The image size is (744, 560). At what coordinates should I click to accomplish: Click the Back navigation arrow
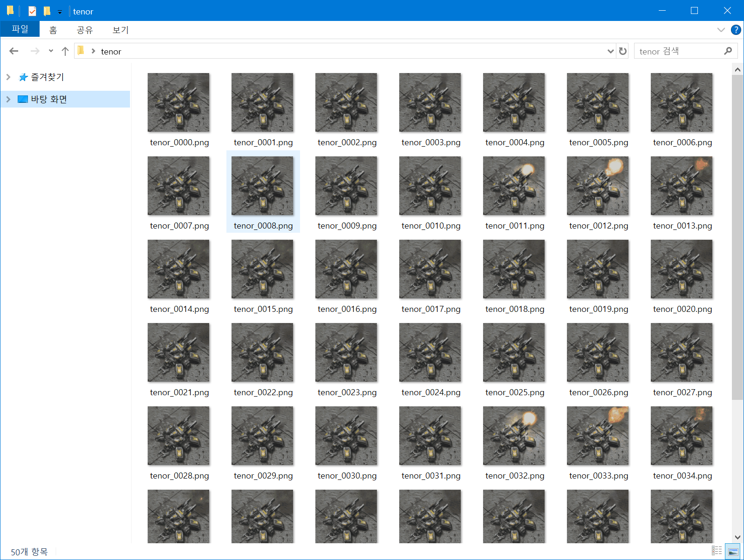pos(14,51)
